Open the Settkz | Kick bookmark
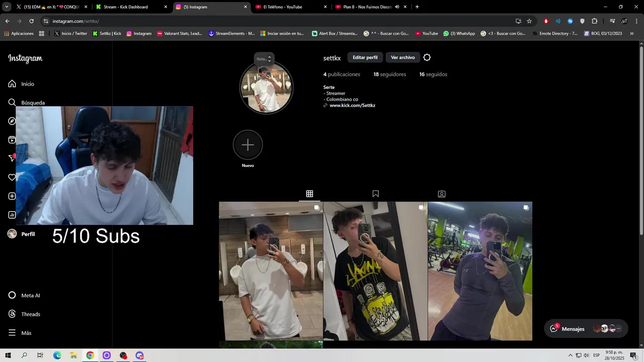 107,34
